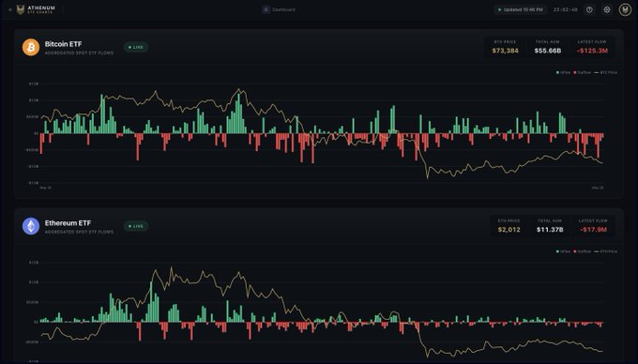Open the user profile avatar

pos(625,9)
